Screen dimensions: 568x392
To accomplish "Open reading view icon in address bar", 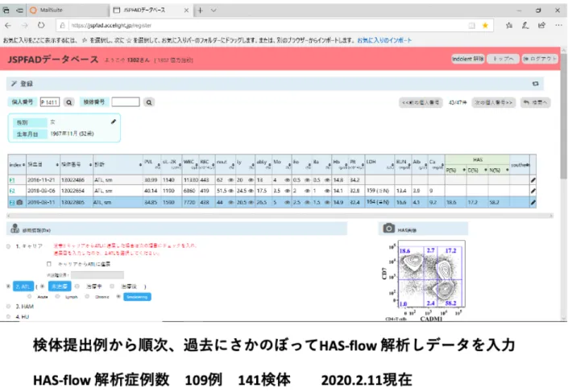I will (x=471, y=25).
